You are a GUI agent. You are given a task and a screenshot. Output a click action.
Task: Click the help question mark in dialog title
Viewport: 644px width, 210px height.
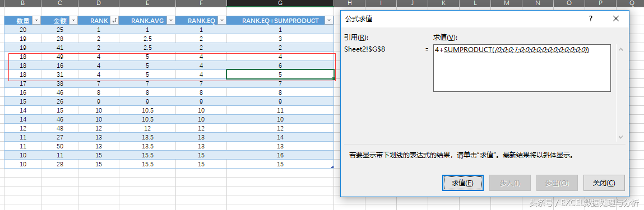tap(591, 19)
